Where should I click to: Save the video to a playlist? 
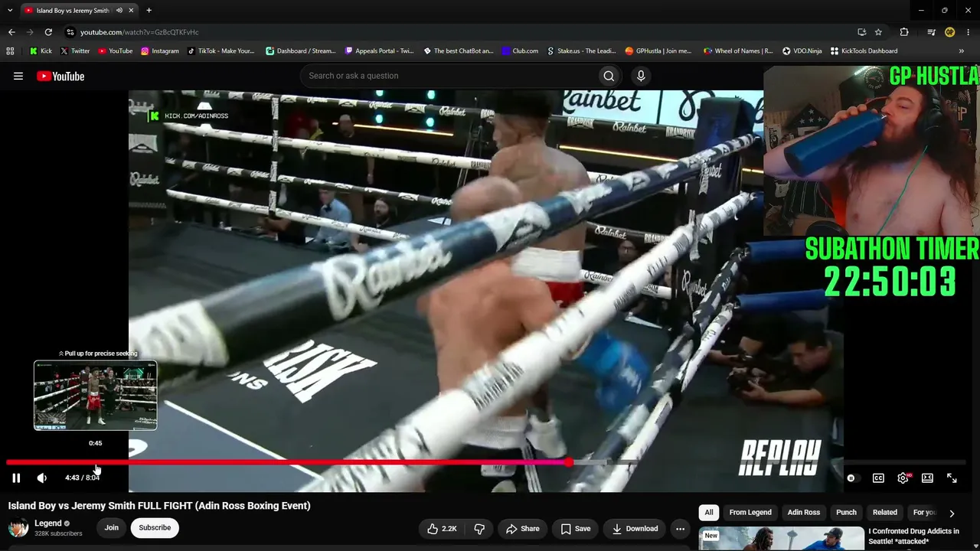click(575, 528)
